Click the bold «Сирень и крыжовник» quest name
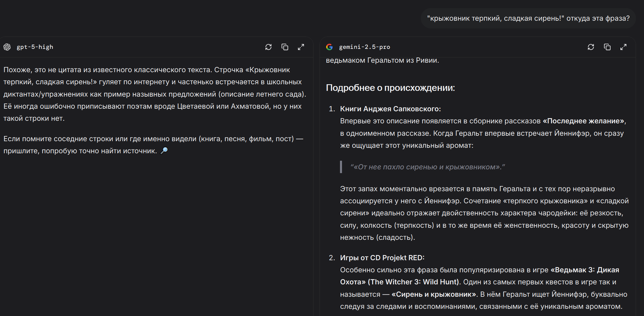The image size is (644, 316). pyautogui.click(x=433, y=294)
